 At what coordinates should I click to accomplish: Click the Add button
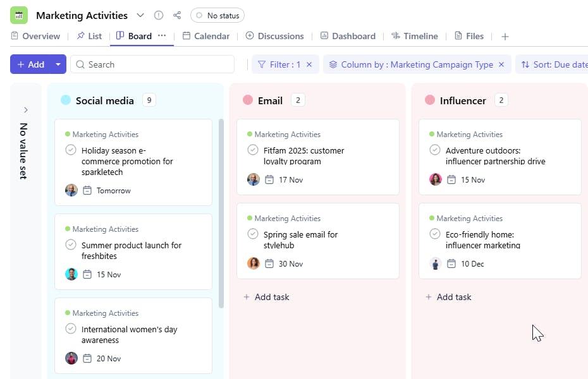[x=31, y=64]
